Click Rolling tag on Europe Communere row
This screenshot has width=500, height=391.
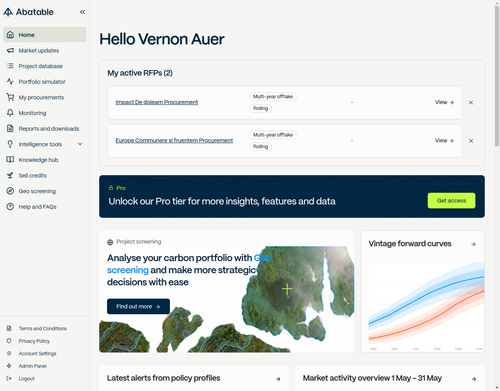coord(261,147)
